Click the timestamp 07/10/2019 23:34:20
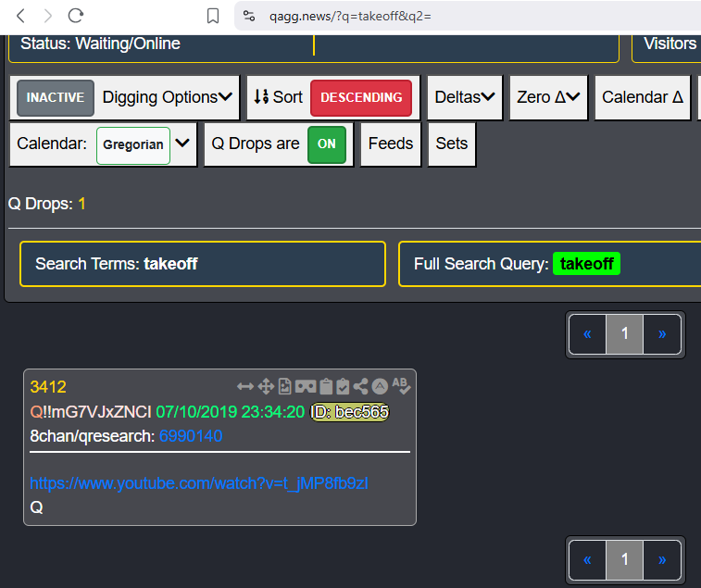The width and height of the screenshot is (701, 588). [231, 412]
